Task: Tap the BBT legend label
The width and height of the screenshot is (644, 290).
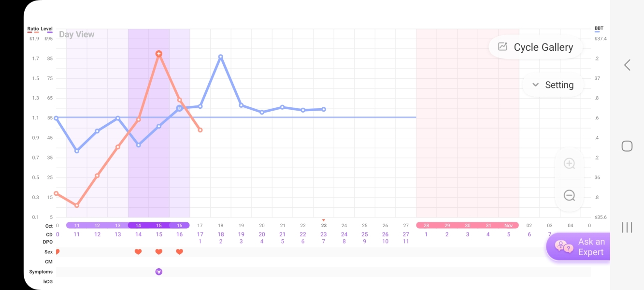Action: click(599, 29)
